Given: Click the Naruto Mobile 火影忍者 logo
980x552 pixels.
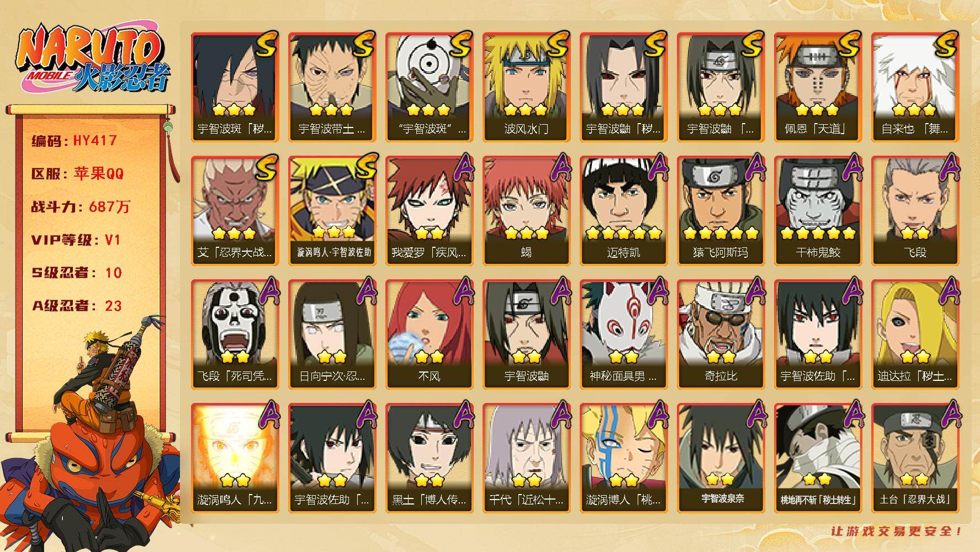Looking at the screenshot, I should (92, 59).
